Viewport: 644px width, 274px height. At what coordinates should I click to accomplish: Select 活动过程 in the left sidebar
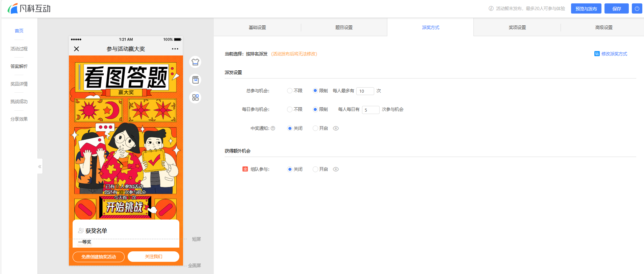(x=19, y=49)
